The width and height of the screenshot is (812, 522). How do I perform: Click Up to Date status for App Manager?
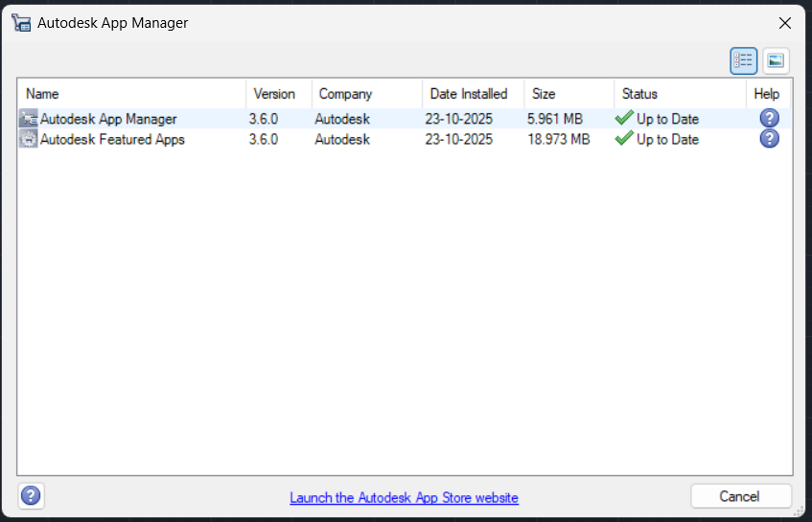[667, 119]
